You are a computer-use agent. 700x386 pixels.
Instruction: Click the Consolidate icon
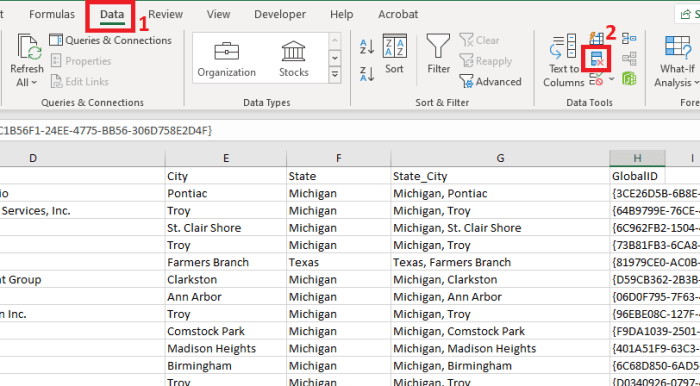(629, 38)
